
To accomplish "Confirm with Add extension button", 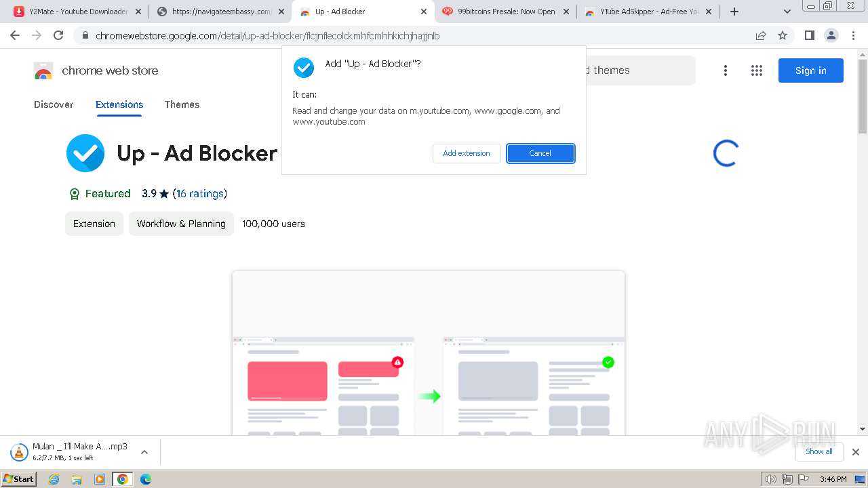I will coord(467,153).
